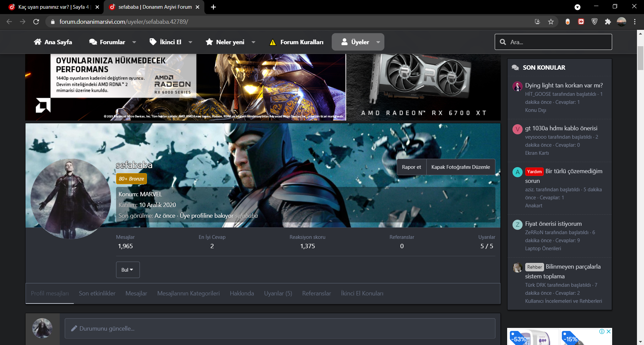
Task: Switch to the Son etkinlikler tab
Action: 97,293
